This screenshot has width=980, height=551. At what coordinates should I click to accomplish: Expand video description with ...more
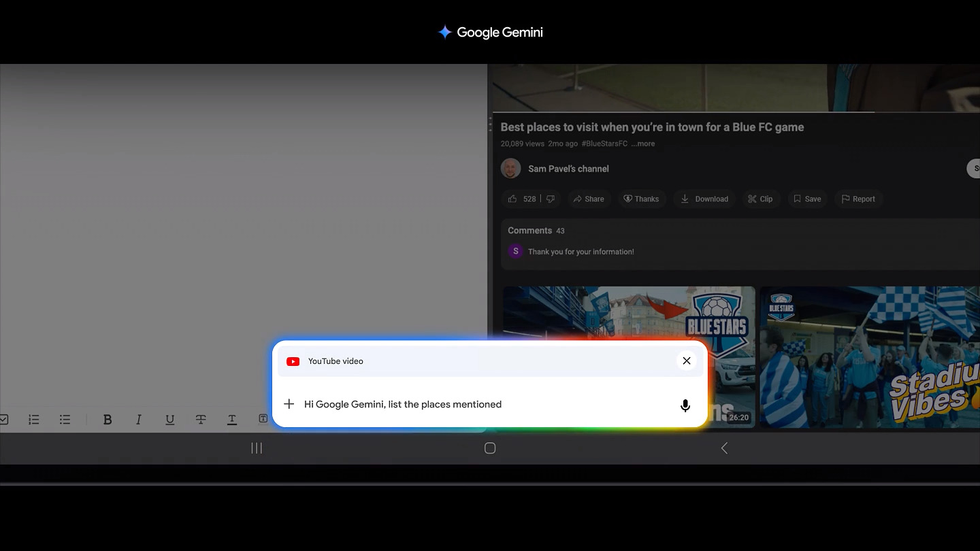642,144
